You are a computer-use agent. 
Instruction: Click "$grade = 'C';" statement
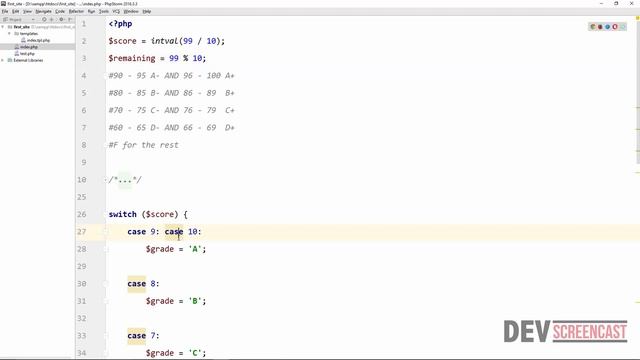[176, 353]
